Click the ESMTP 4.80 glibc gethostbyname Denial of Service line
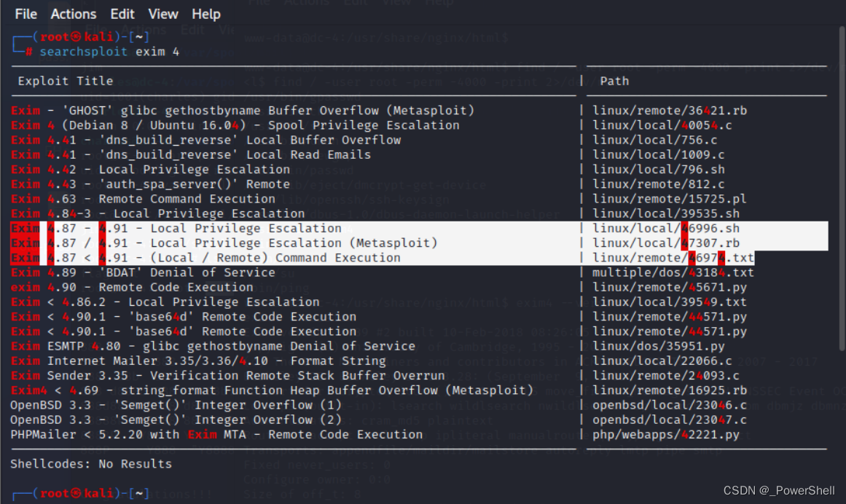This screenshot has width=846, height=504. coord(213,346)
